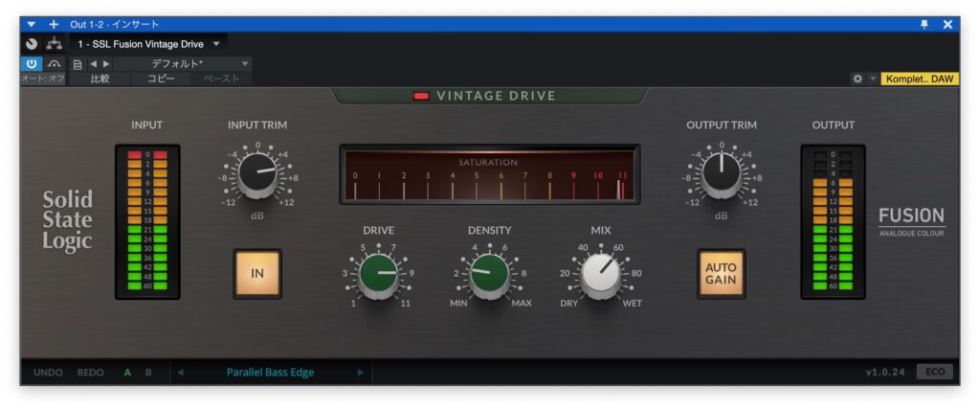Open the plugin settings gear icon
The height and width of the screenshot is (409, 980).
click(x=857, y=79)
